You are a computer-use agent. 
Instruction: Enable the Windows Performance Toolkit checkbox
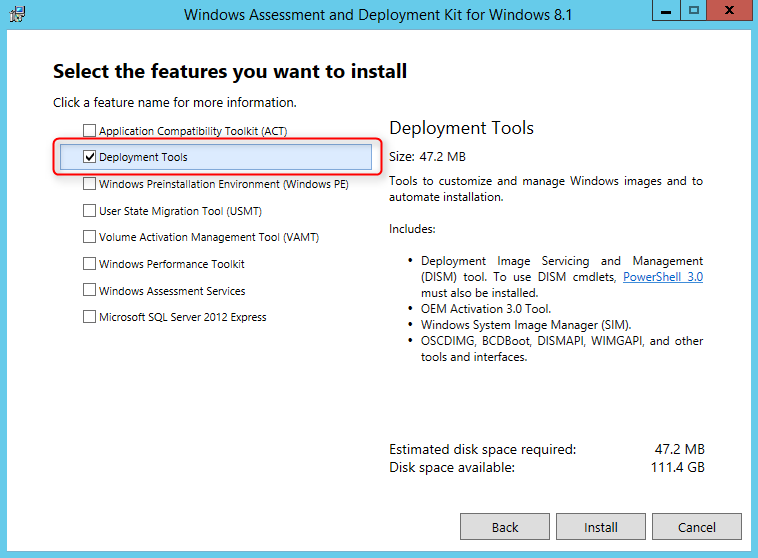(90, 264)
